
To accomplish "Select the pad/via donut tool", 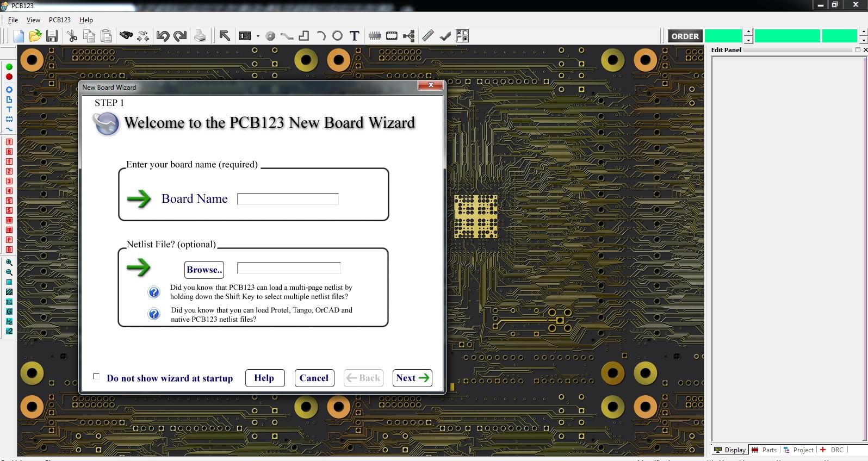I will (270, 36).
